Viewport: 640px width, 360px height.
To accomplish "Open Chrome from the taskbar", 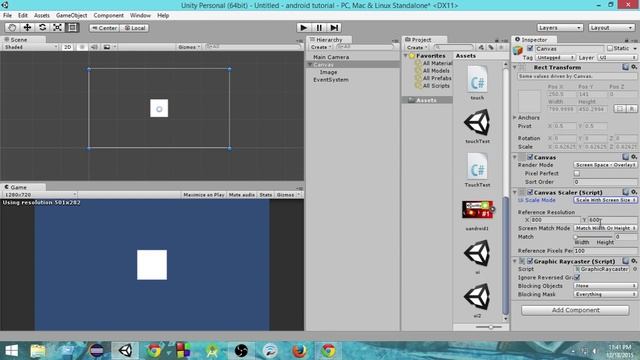I will tap(154, 351).
